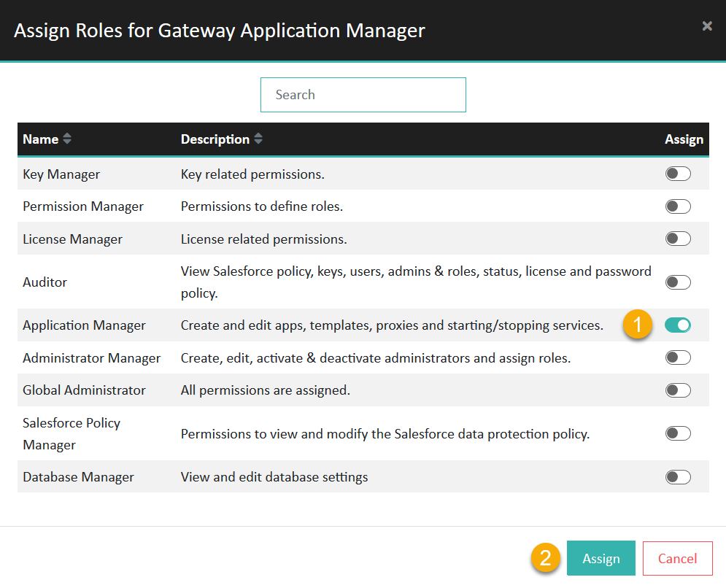The image size is (726, 588).
Task: Enable the License Manager role toggle
Action: 678,239
